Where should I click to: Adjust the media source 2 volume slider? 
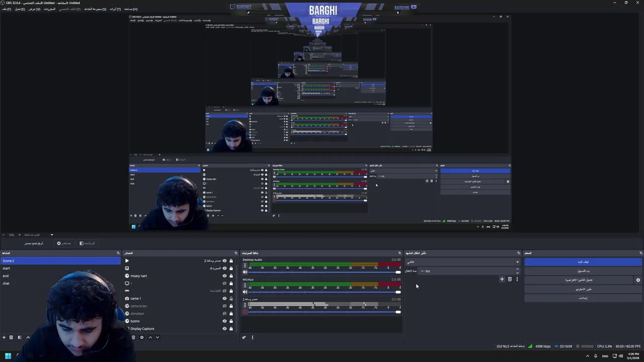click(325, 312)
